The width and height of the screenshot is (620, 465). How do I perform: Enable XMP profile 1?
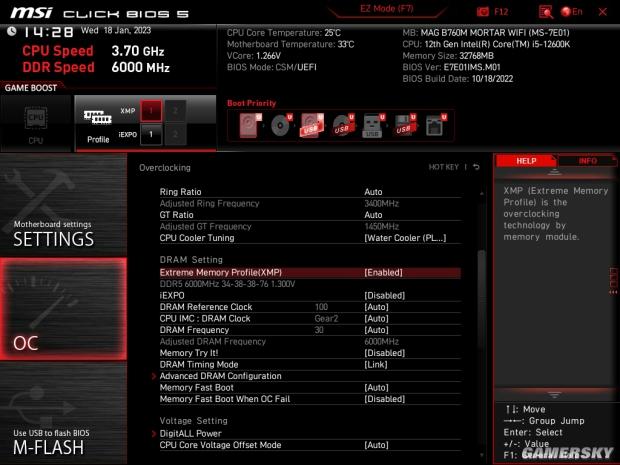tap(151, 111)
